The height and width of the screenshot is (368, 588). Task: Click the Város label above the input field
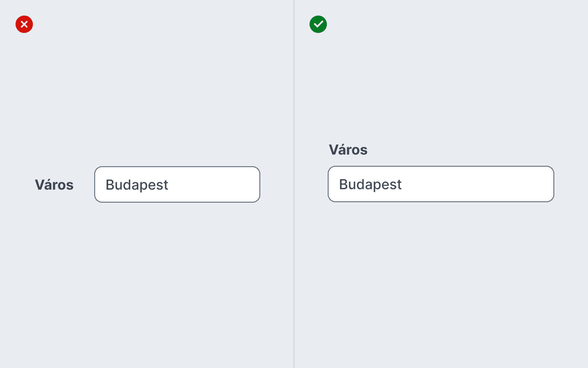tap(348, 150)
